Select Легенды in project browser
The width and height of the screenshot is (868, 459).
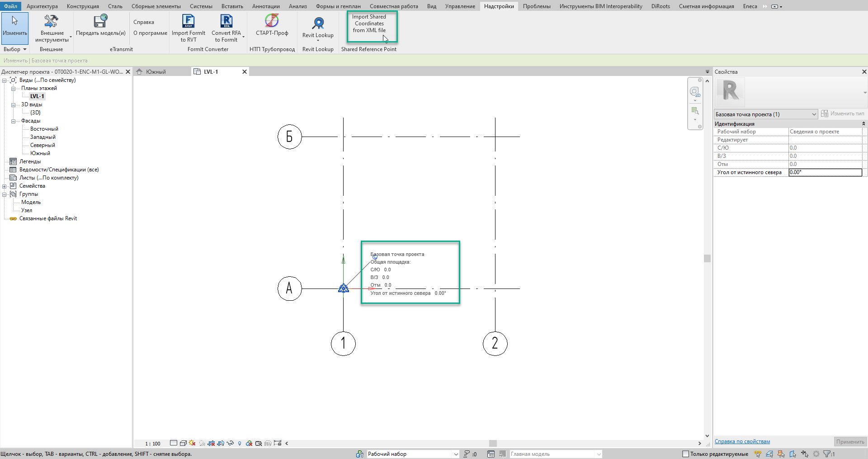click(30, 161)
